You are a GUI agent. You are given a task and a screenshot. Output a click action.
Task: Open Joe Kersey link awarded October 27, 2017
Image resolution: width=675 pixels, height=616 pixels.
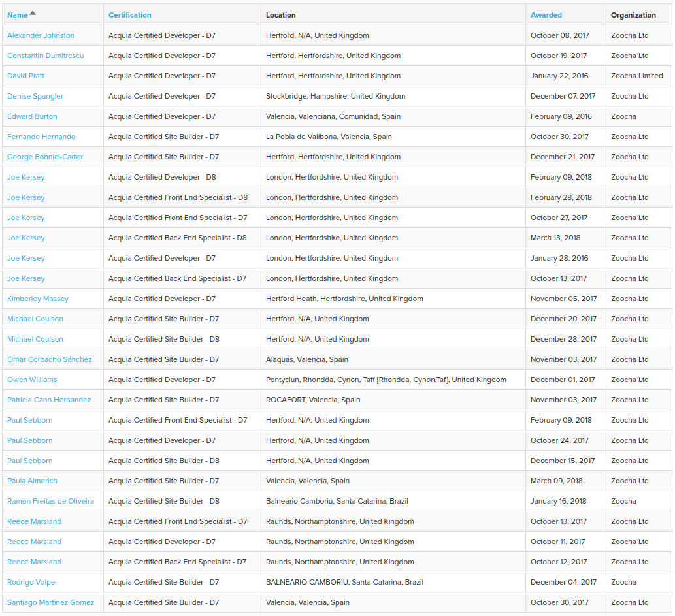click(26, 218)
